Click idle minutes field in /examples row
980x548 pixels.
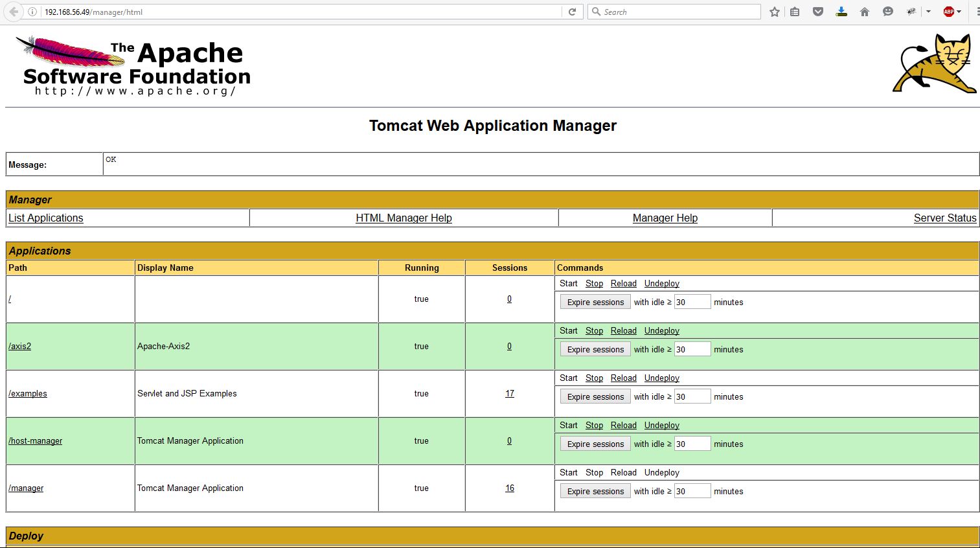tap(692, 397)
